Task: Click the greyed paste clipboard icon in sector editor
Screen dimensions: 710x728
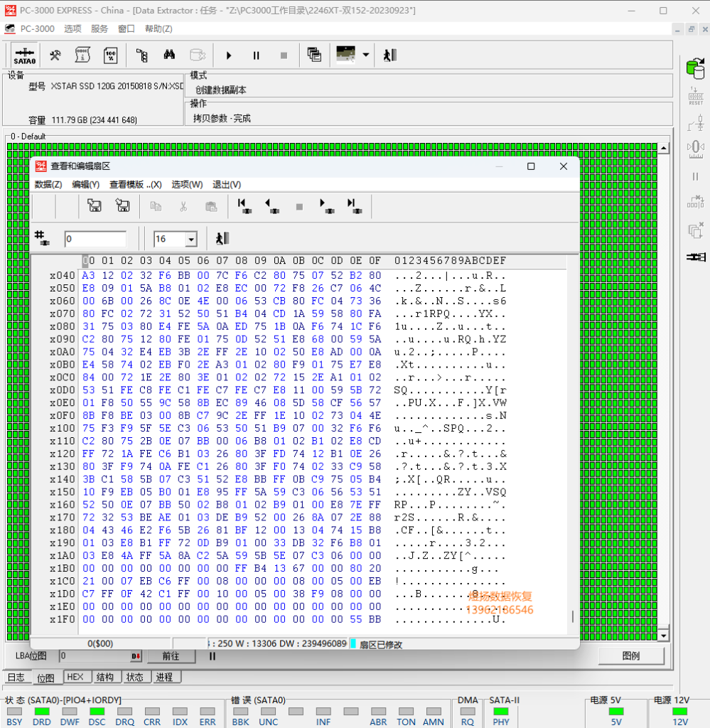Action: [x=211, y=207]
